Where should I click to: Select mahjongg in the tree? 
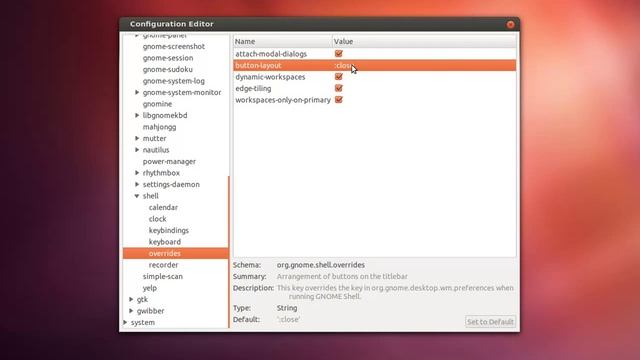(x=160, y=127)
